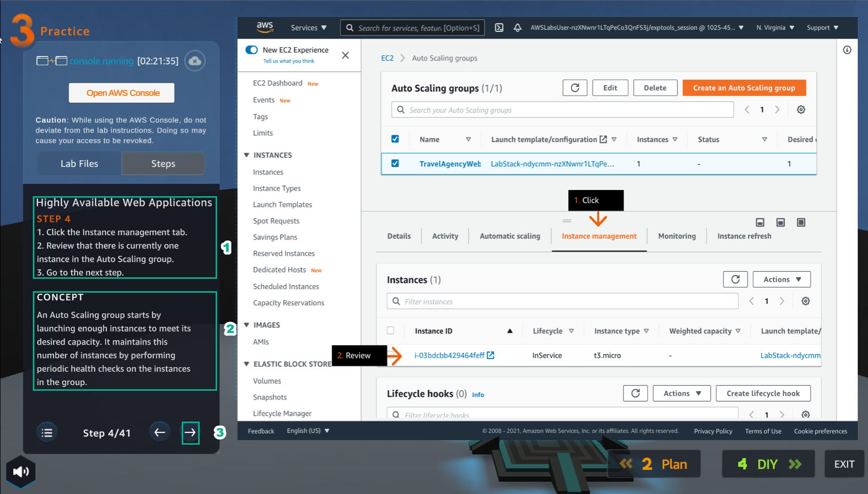Focus the AWS services search box
868x494 pixels.
[x=412, y=28]
